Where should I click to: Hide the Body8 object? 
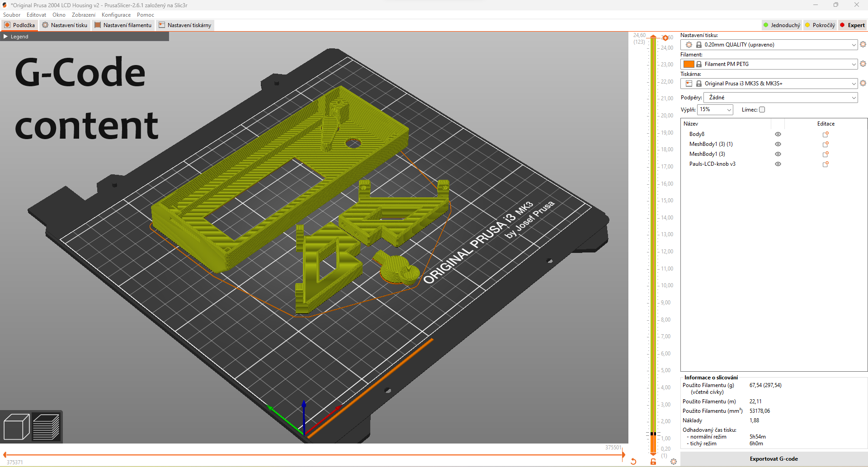[778, 134]
